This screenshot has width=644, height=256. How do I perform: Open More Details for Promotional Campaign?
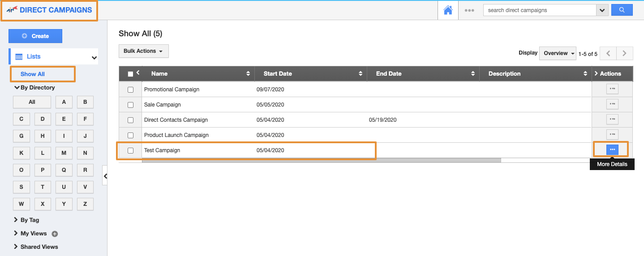612,89
